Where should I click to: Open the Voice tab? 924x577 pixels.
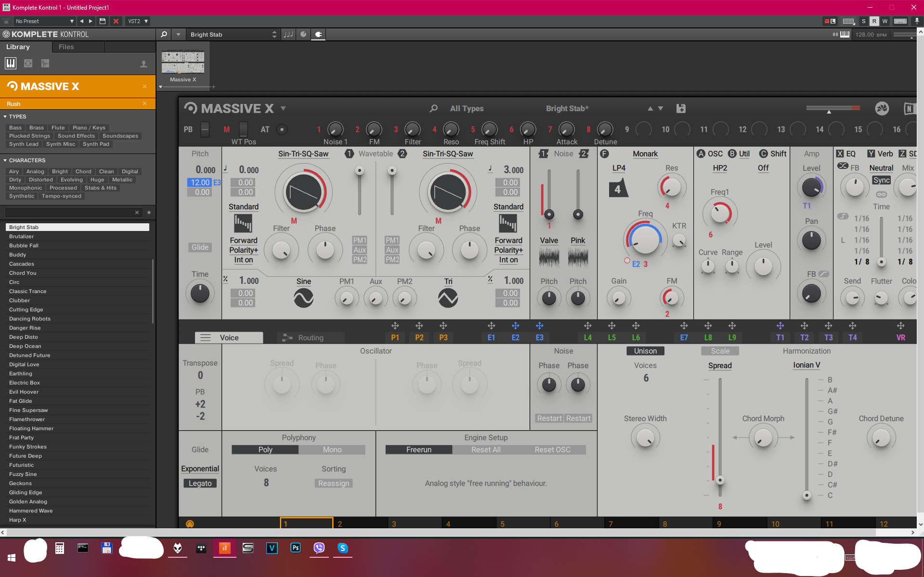click(x=229, y=337)
